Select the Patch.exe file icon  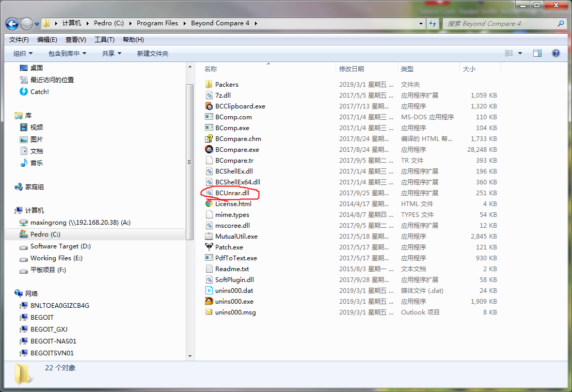click(x=209, y=247)
